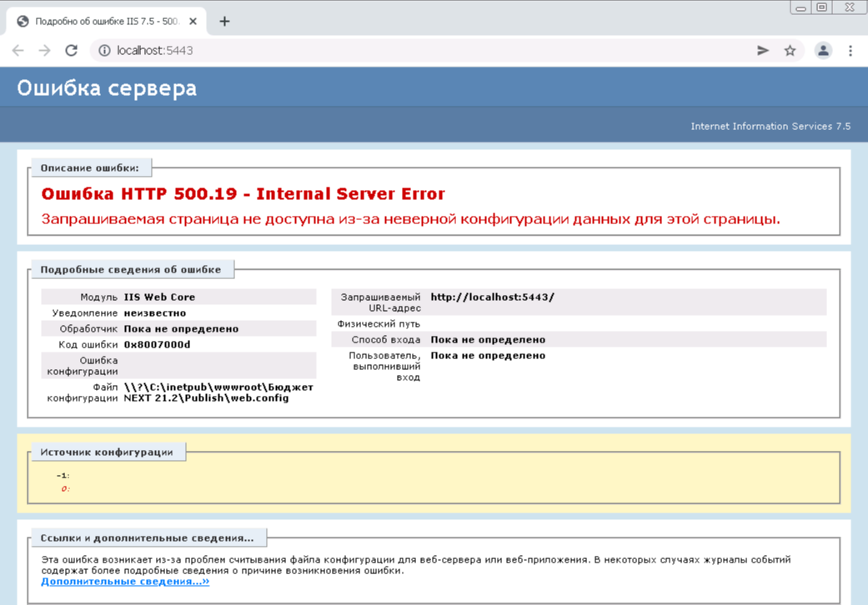Image resolution: width=868 pixels, height=605 pixels.
Task: Click the '-1:' line in configuration source
Action: (63, 476)
